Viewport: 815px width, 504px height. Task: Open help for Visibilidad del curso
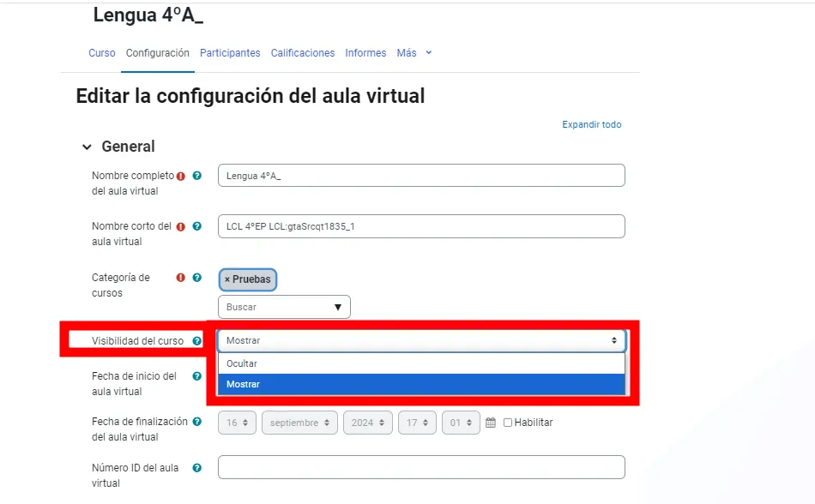click(196, 340)
